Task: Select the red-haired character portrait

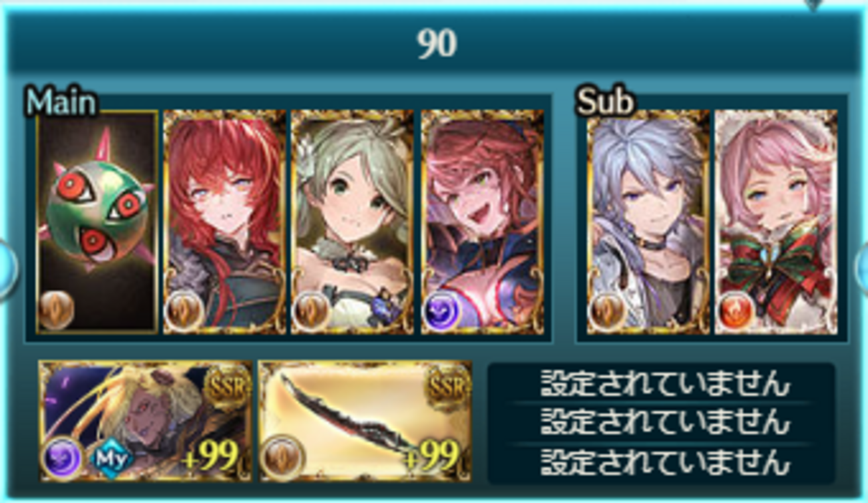Action: 224,222
